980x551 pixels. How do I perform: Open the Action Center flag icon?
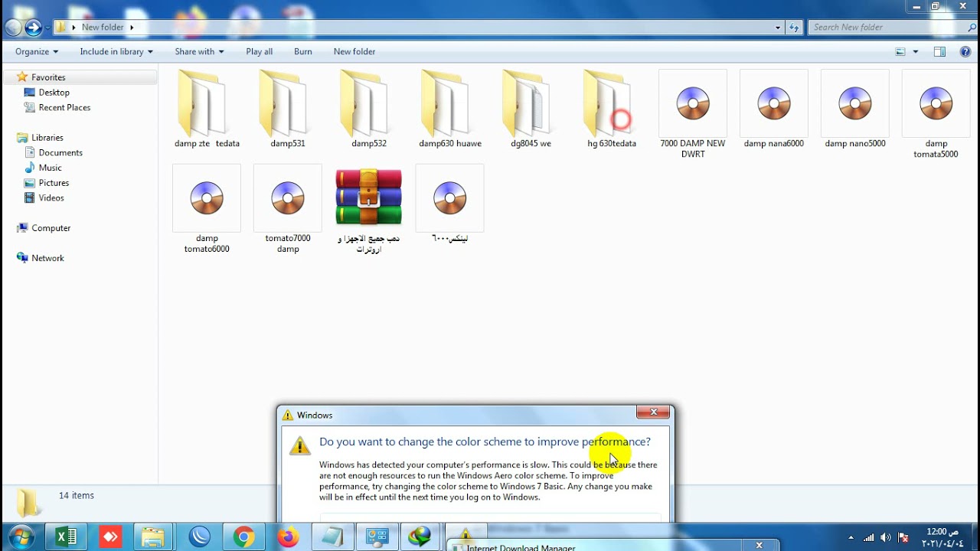903,537
